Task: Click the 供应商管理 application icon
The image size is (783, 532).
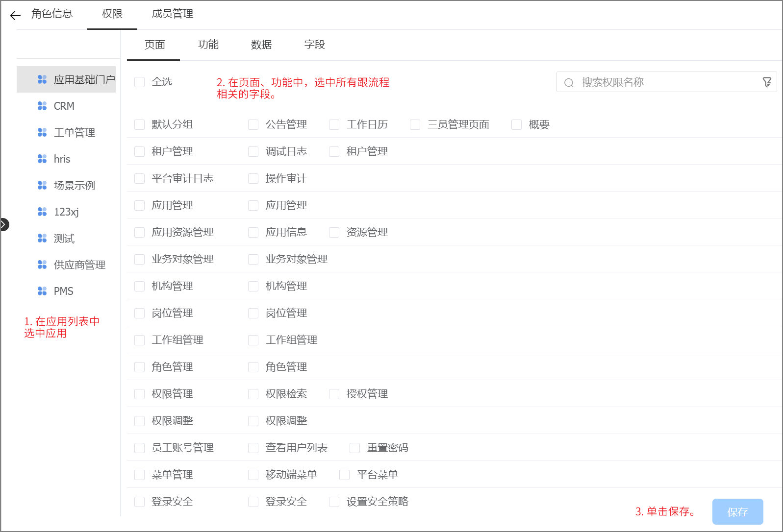Action: pyautogui.click(x=42, y=265)
